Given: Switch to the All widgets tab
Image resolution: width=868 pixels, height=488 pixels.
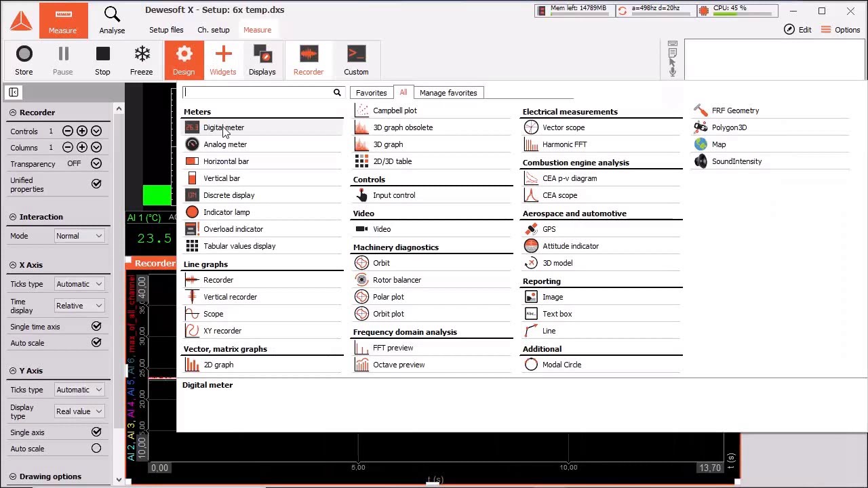Looking at the screenshot, I should [403, 92].
